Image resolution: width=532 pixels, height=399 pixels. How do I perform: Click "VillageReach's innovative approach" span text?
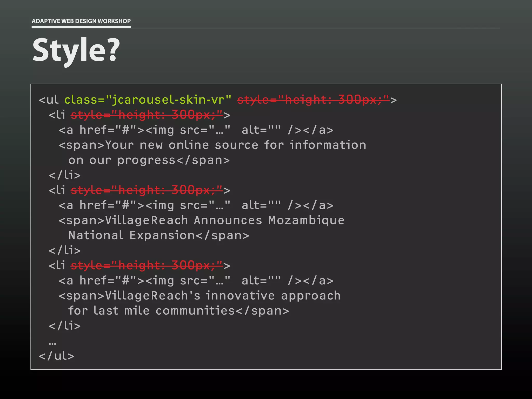tap(223, 296)
